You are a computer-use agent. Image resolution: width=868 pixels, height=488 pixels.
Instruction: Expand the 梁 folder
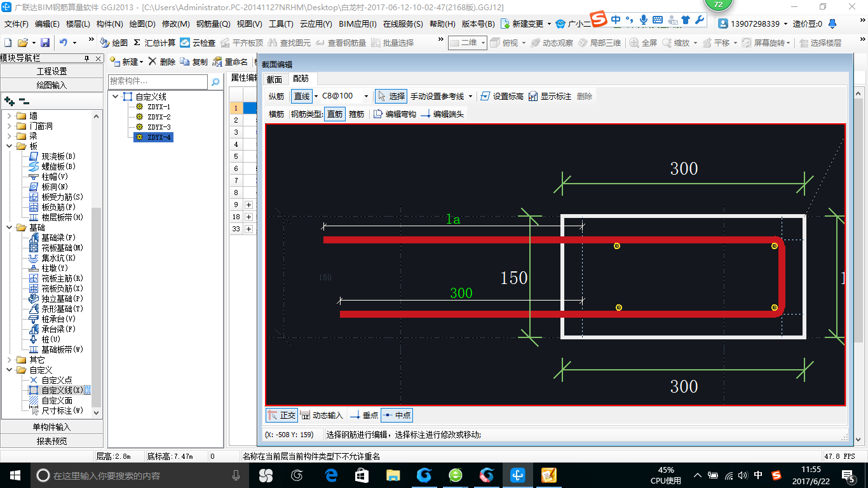tap(10, 136)
